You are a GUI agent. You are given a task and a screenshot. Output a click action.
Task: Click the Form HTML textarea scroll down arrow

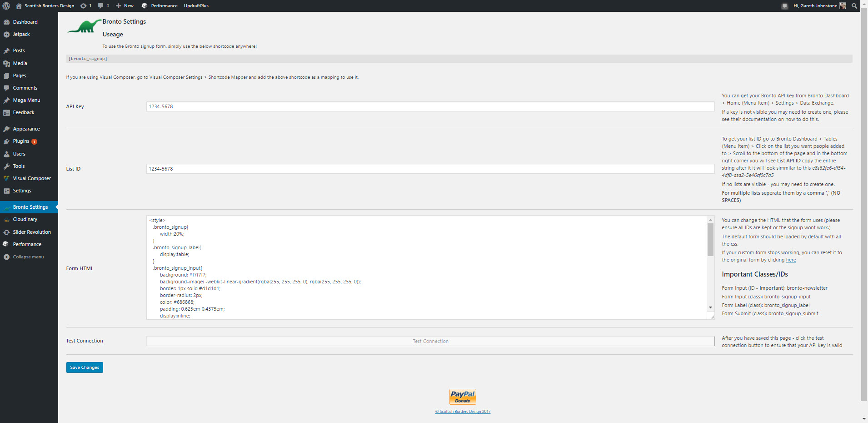click(x=710, y=308)
